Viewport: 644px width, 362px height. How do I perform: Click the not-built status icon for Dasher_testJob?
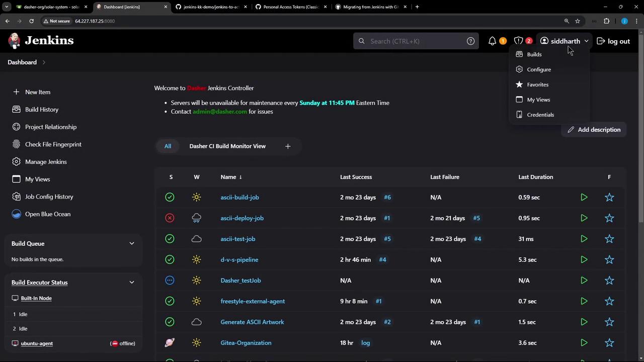tap(170, 281)
